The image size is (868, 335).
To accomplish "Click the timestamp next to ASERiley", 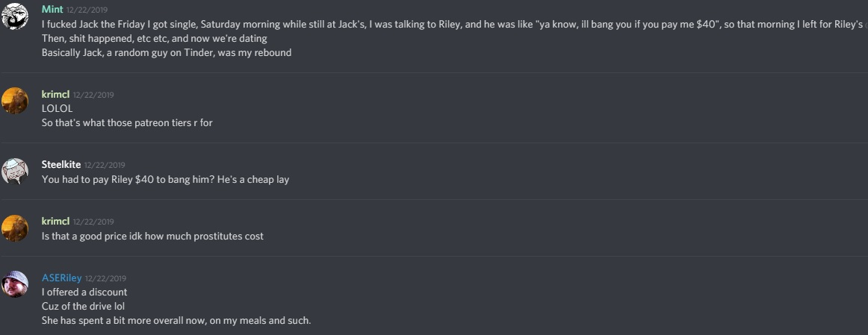I will click(x=106, y=278).
